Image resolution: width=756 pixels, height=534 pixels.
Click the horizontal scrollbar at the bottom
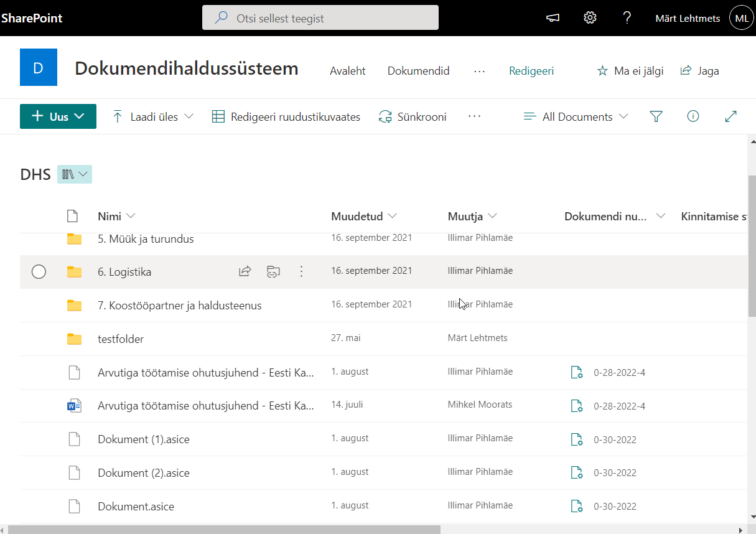click(224, 530)
